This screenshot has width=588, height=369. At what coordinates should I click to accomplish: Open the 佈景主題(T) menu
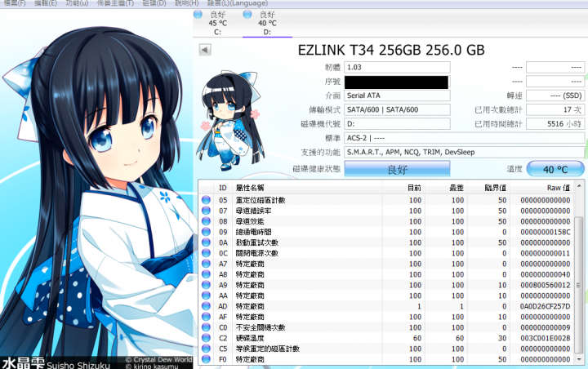click(115, 3)
